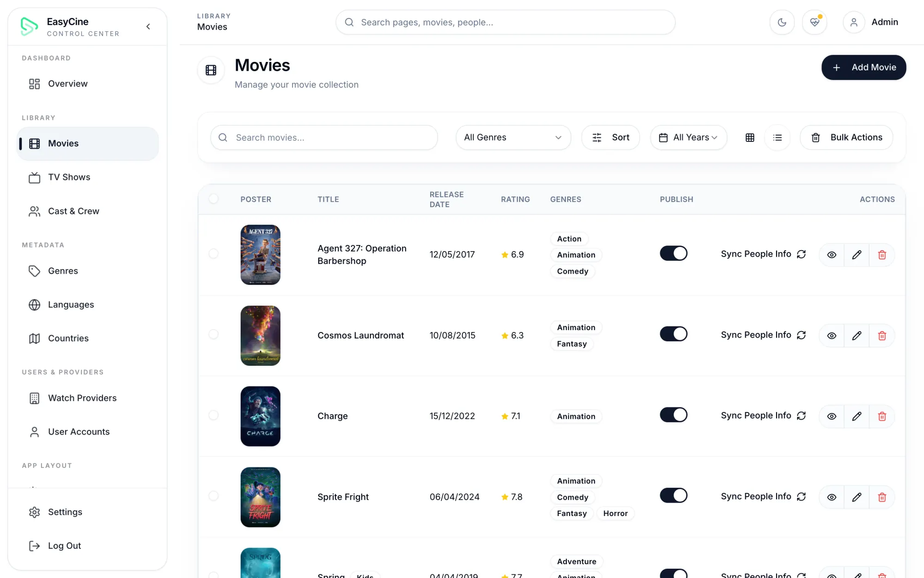This screenshot has width=924, height=578.
Task: Open the All Genres dropdown
Action: click(513, 137)
